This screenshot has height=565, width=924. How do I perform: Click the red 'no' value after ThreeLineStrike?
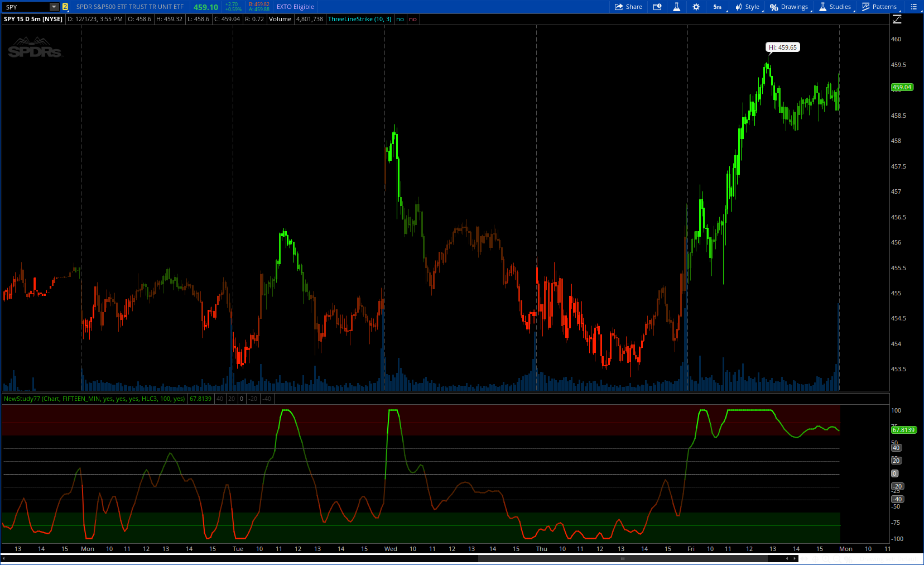[413, 19]
